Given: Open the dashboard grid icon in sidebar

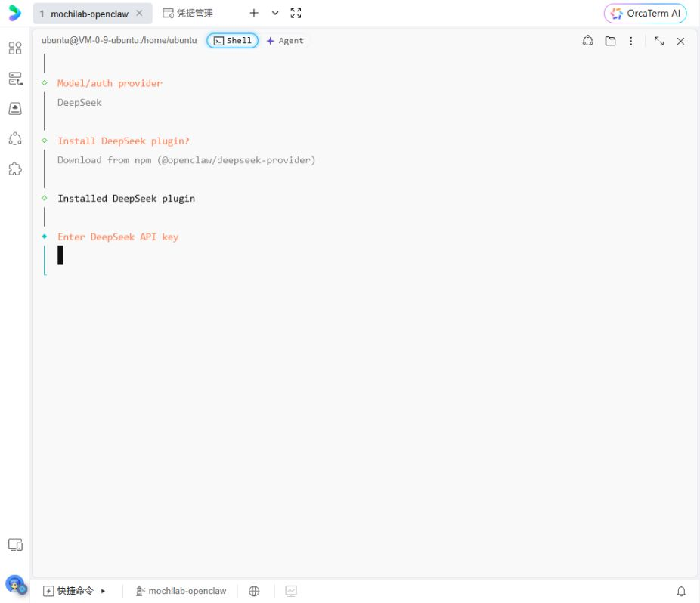Looking at the screenshot, I should 15,48.
